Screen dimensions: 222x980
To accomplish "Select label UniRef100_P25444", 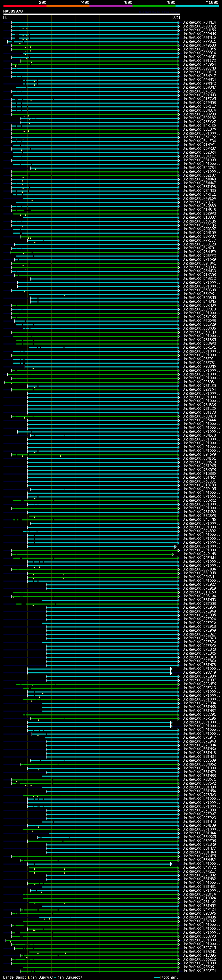I will click(x=199, y=420).
